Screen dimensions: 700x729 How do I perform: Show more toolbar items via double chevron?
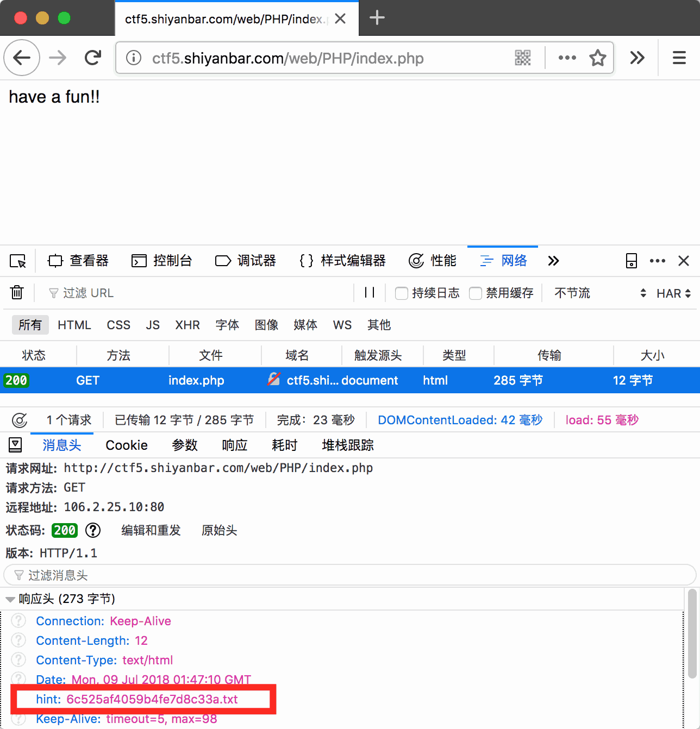point(637,58)
